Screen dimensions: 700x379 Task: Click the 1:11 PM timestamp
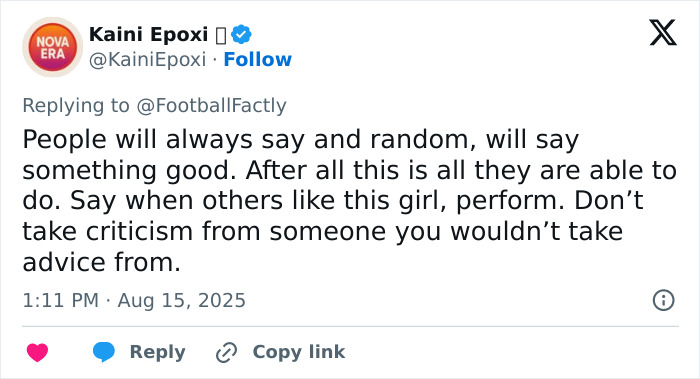(60, 300)
